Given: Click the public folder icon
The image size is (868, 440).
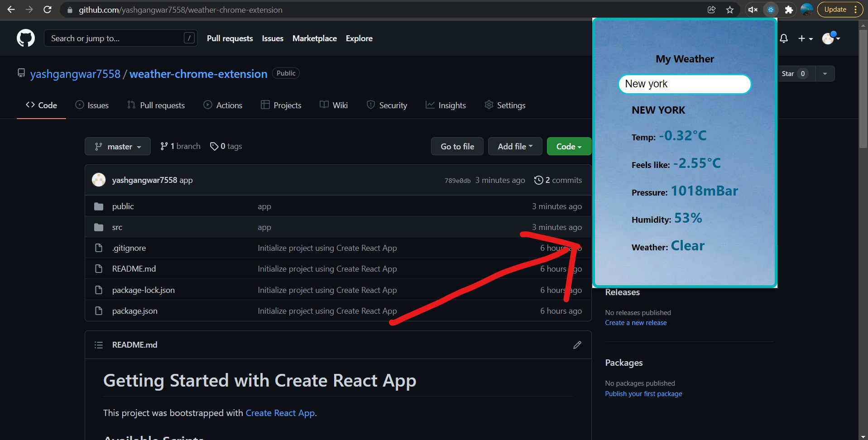Looking at the screenshot, I should pos(99,206).
